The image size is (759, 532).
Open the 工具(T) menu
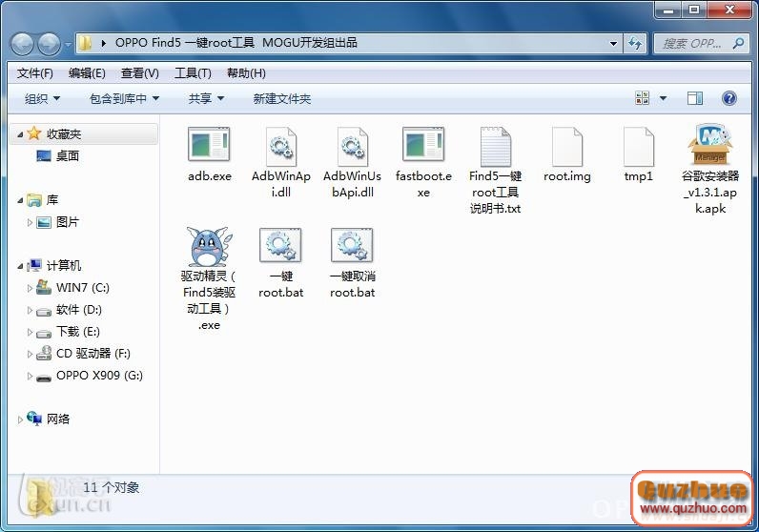(193, 73)
